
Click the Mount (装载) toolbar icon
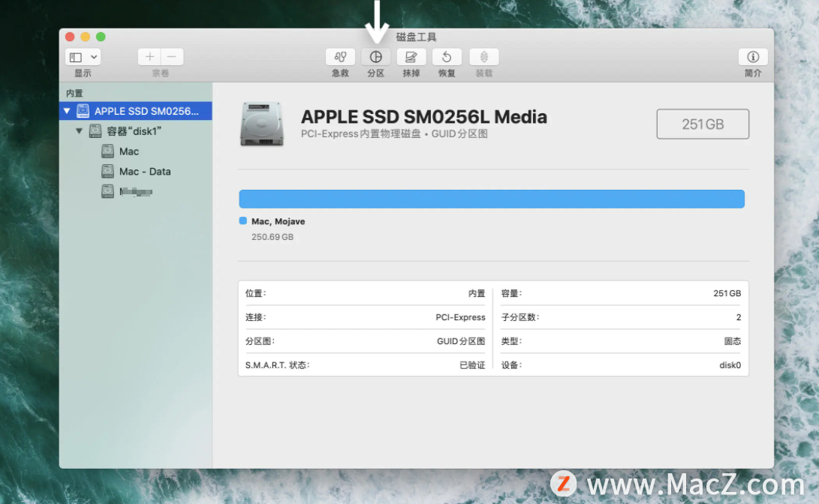point(483,57)
